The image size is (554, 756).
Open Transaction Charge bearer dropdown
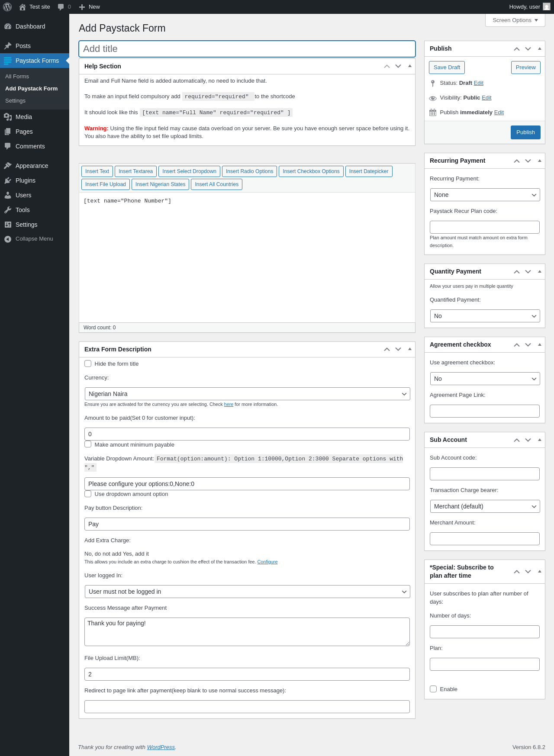(485, 506)
